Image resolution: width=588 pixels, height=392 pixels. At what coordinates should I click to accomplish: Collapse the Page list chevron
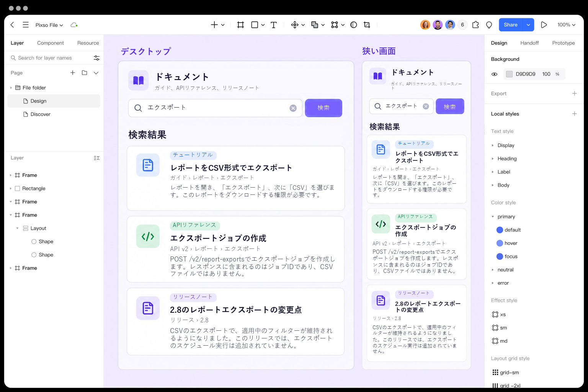pyautogui.click(x=96, y=73)
